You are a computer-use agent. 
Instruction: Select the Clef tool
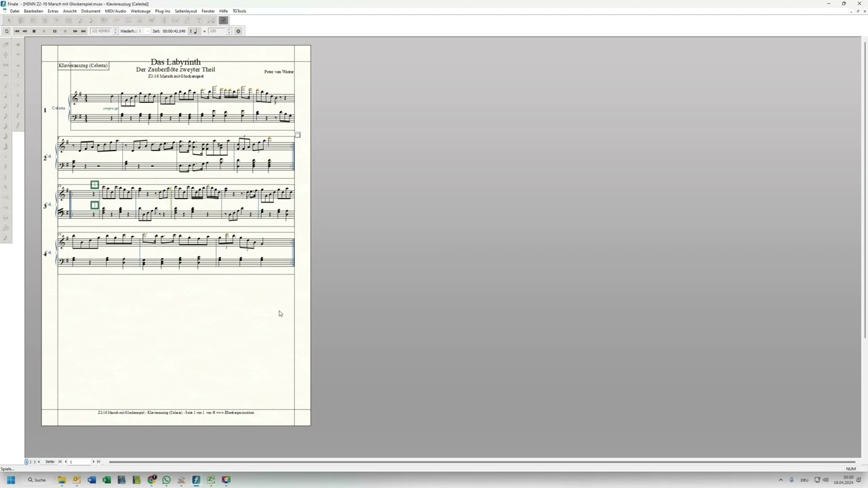[x=57, y=20]
